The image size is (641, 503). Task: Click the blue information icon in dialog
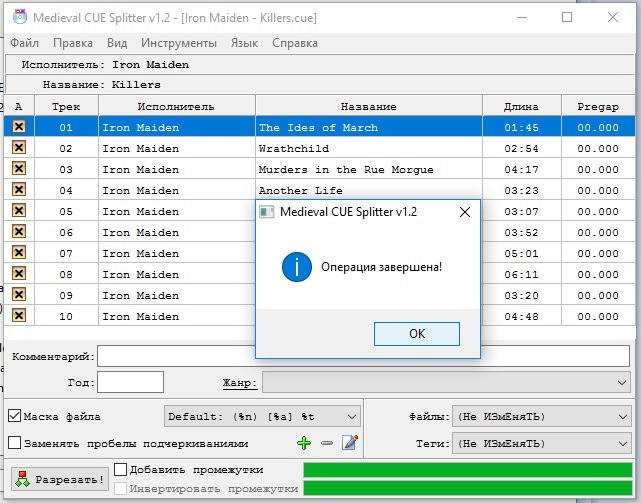coord(297,267)
